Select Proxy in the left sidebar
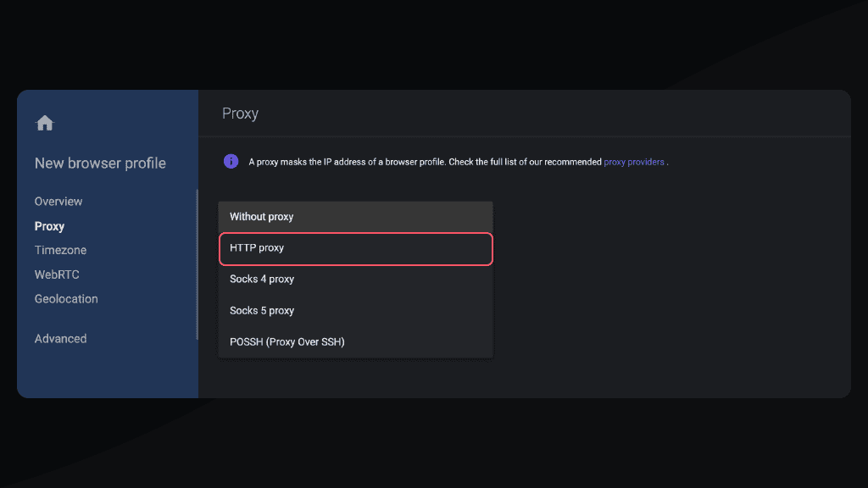 49,226
